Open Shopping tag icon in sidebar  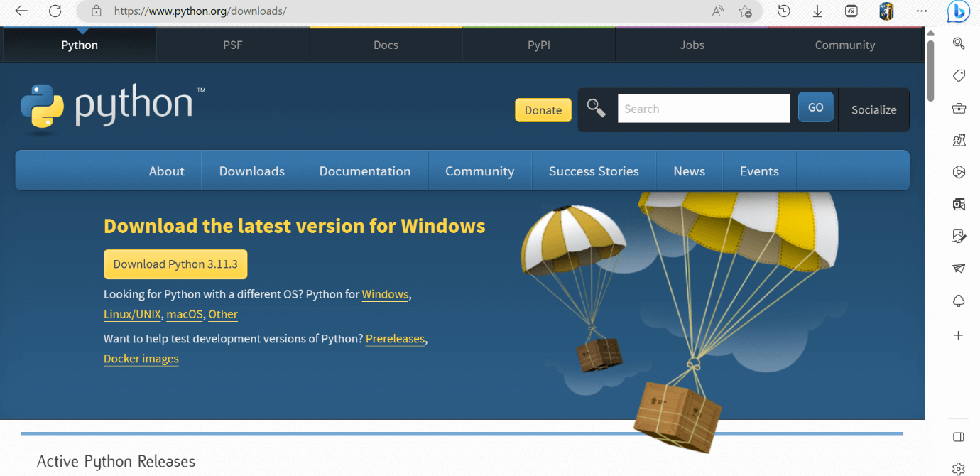(959, 76)
